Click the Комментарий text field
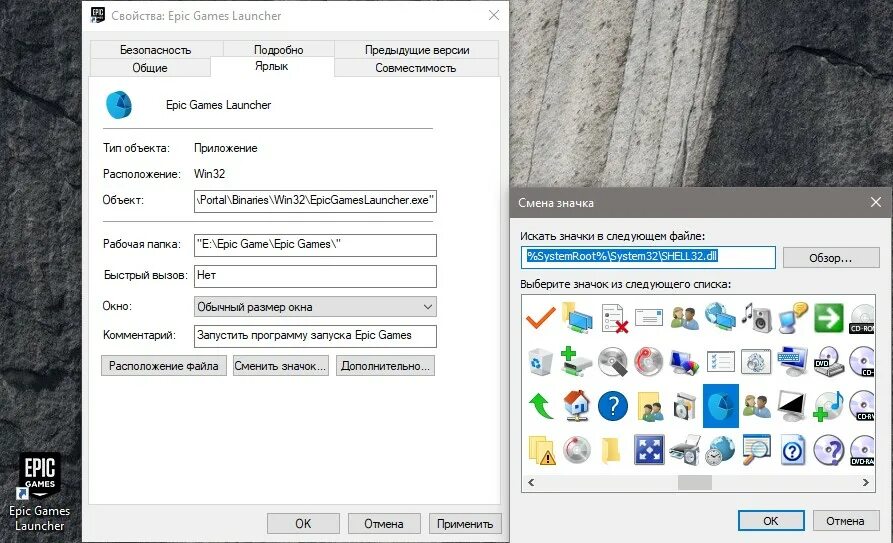The image size is (893, 543). tap(315, 336)
